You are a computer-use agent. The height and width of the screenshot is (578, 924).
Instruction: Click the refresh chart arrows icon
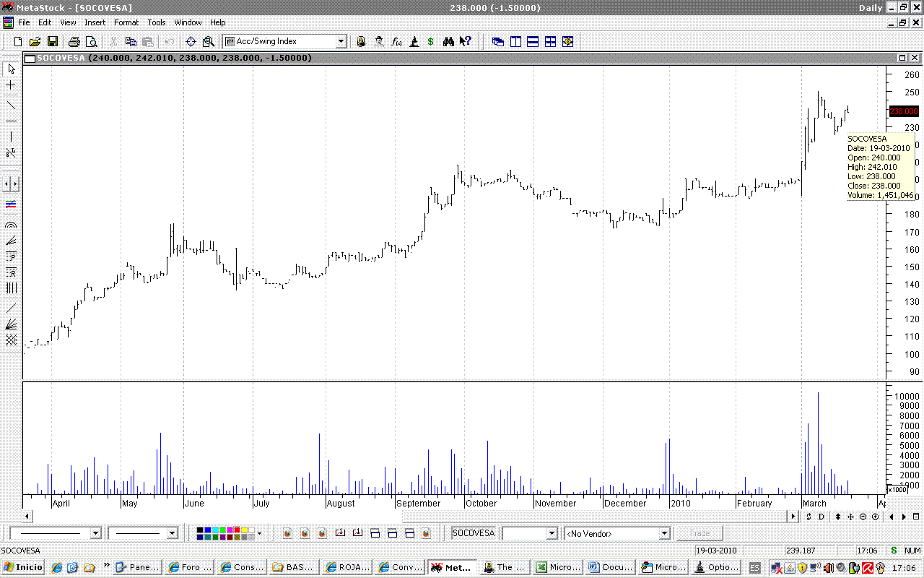(809, 517)
